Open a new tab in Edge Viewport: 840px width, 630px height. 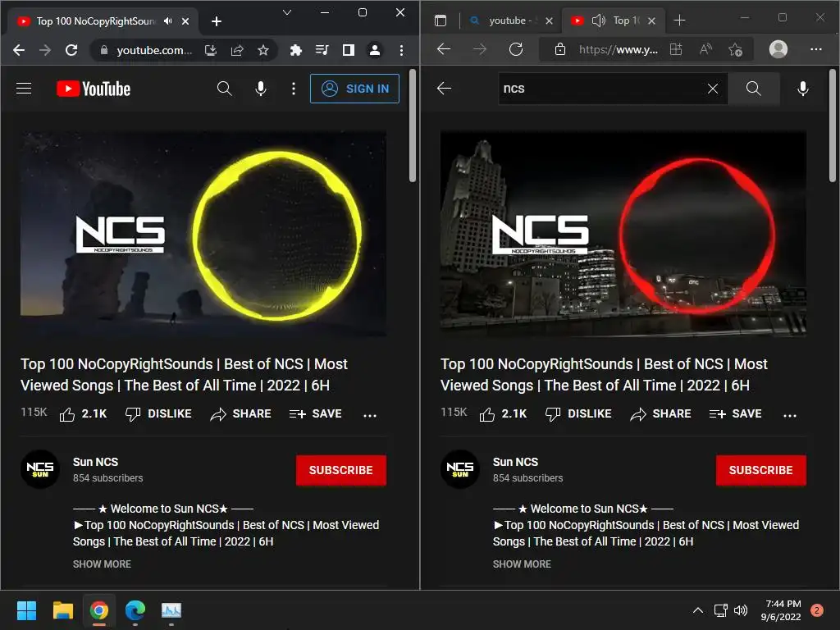pos(679,21)
